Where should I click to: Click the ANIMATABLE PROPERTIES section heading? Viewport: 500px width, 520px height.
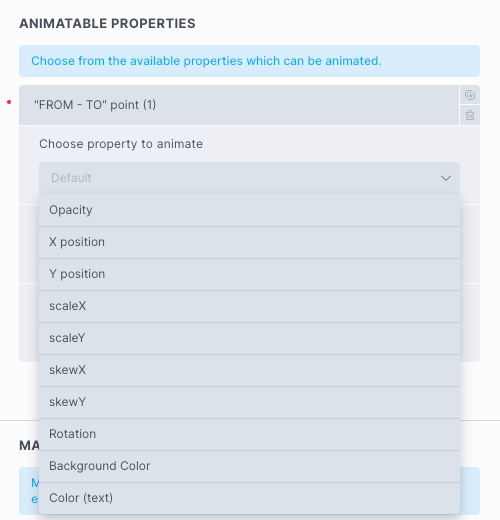click(x=107, y=24)
